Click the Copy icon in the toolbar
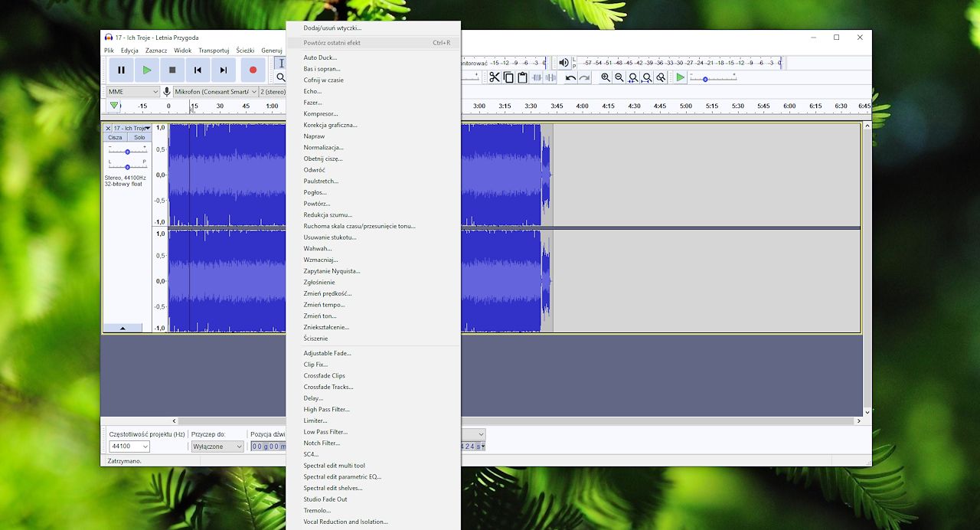Viewport: 980px width, 530px height. [x=508, y=77]
